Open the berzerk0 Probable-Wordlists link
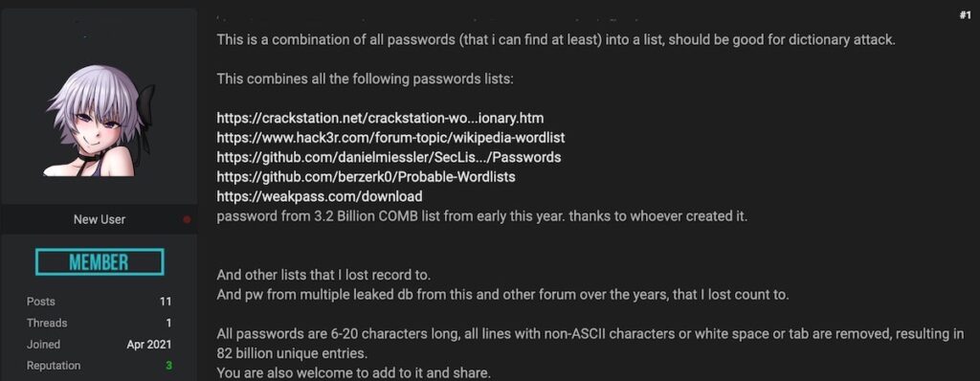The height and width of the screenshot is (381, 980). (366, 177)
